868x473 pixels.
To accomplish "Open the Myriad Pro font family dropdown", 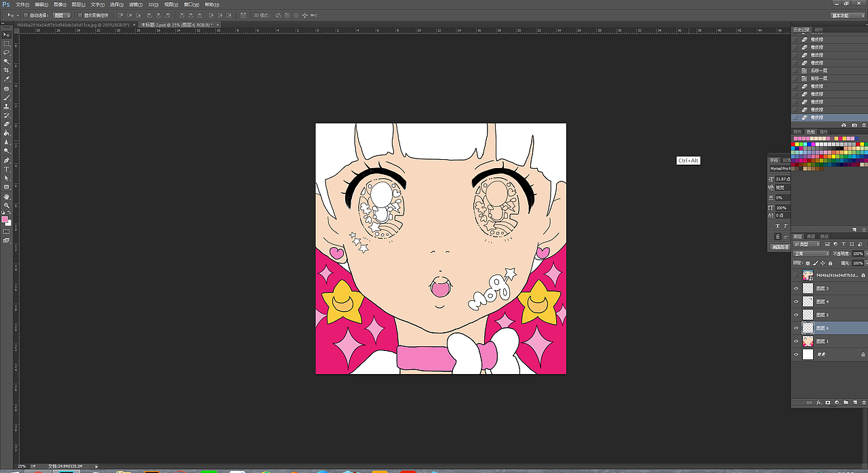I will click(780, 168).
